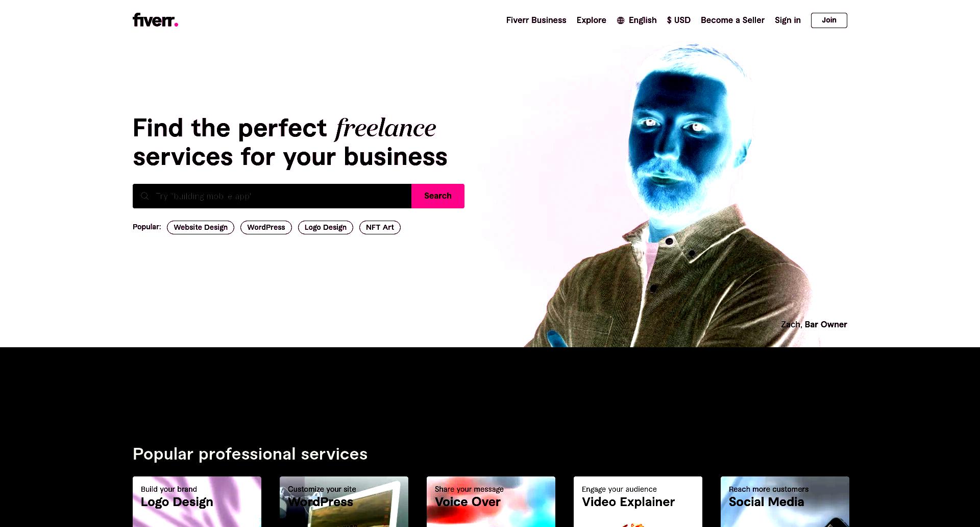
Task: Select the Website Design popular tag
Action: point(201,227)
